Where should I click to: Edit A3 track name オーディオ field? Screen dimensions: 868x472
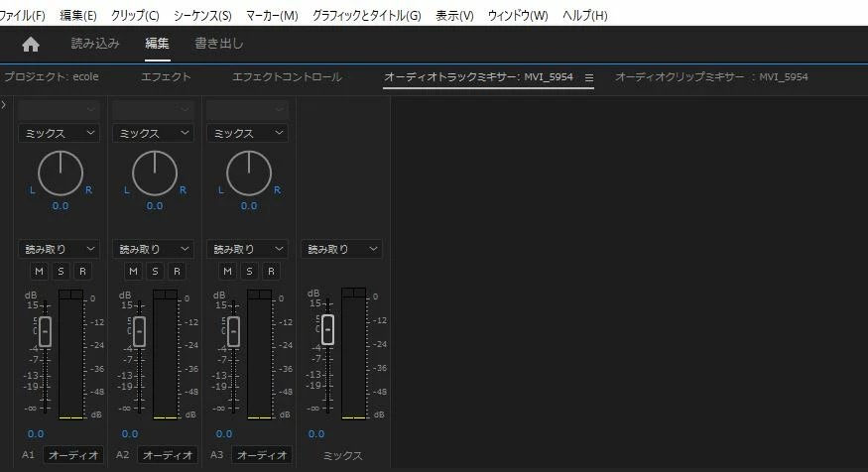[261, 455]
